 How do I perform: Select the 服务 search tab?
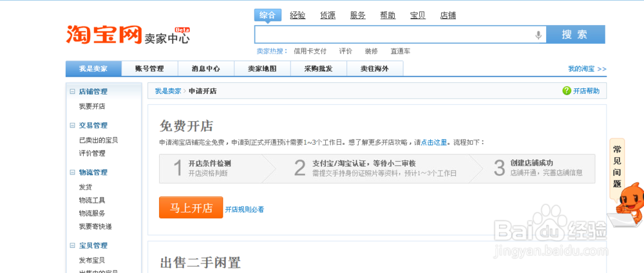pyautogui.click(x=357, y=15)
